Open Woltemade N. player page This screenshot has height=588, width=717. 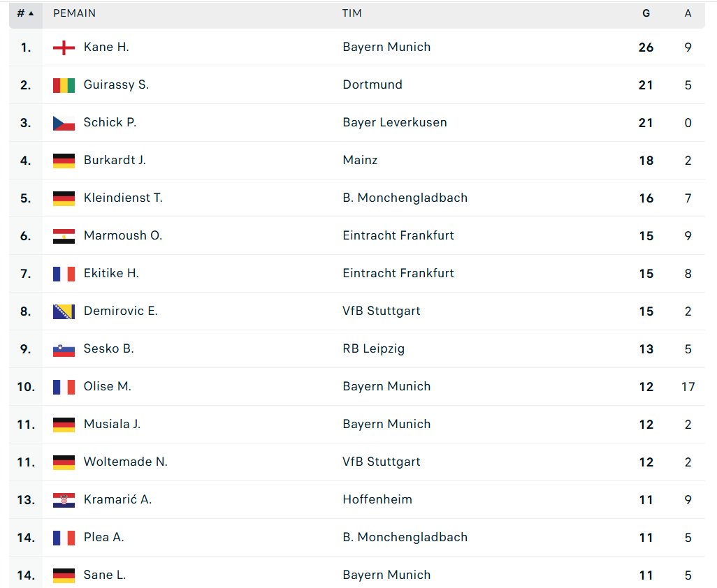(125, 462)
